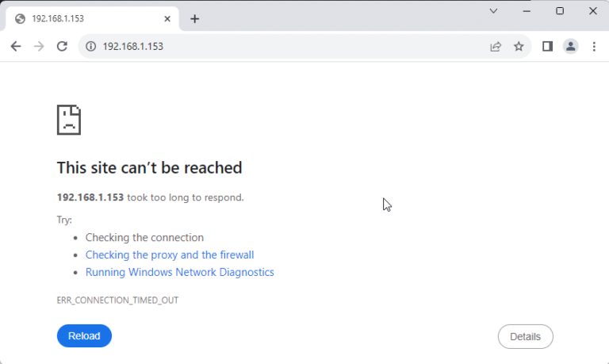The height and width of the screenshot is (364, 609).
Task: Share this page via the share icon
Action: point(496,47)
